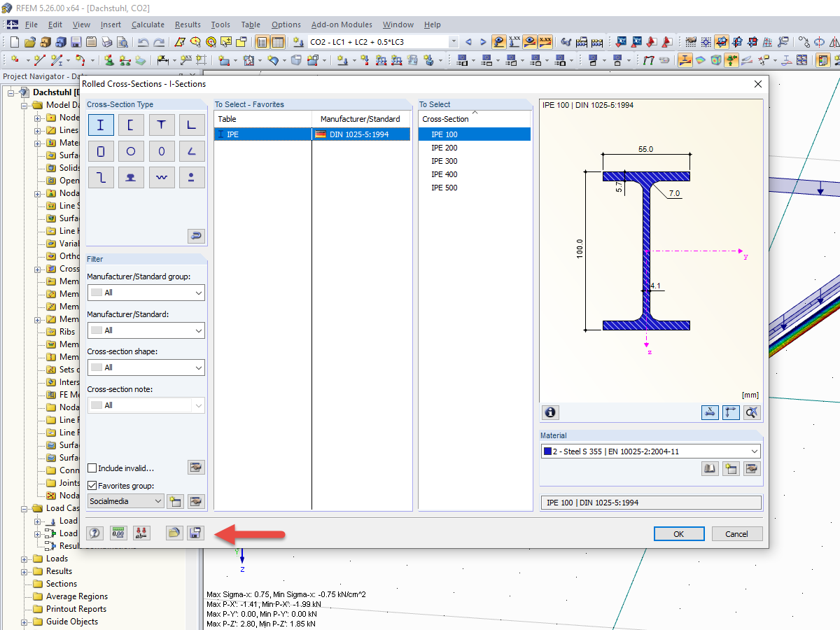This screenshot has height=630, width=840.
Task: Open the Tools menu
Action: (x=220, y=24)
